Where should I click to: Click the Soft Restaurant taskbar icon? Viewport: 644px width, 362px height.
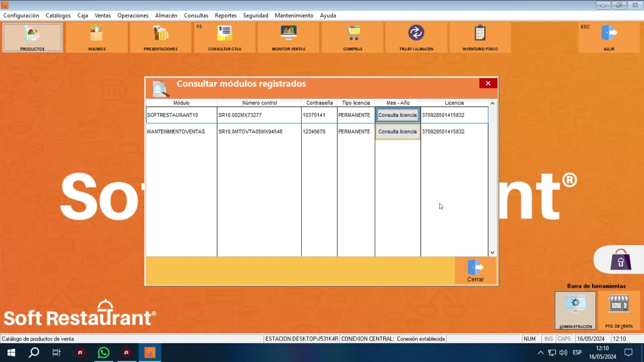pos(150,353)
